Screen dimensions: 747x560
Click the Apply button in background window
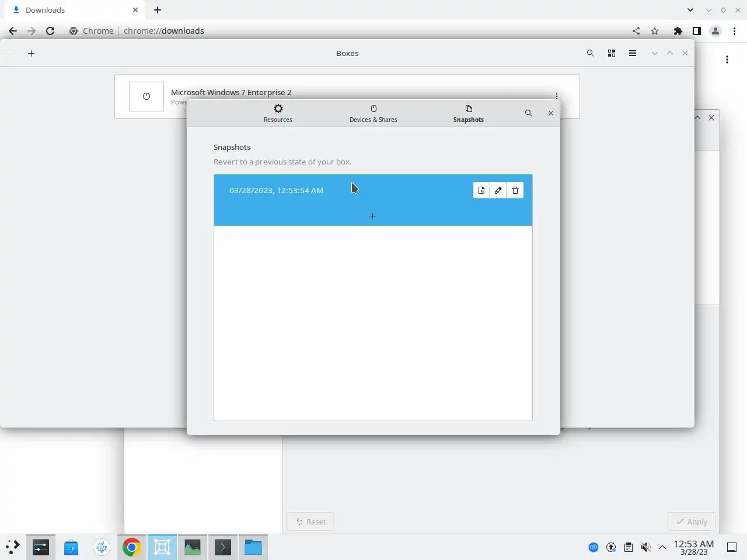click(x=692, y=521)
